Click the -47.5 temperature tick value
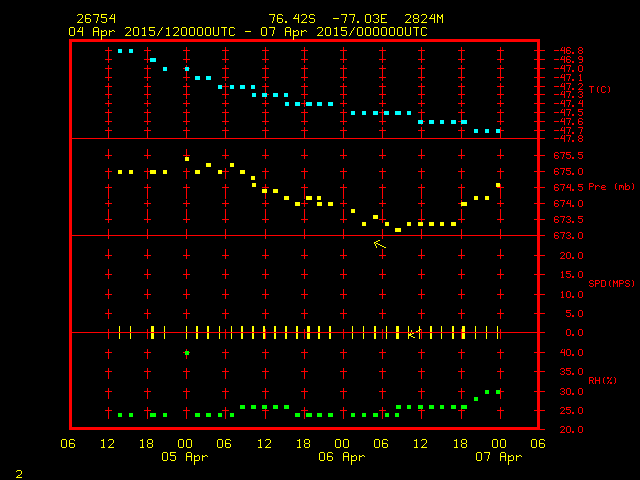 tap(569, 113)
